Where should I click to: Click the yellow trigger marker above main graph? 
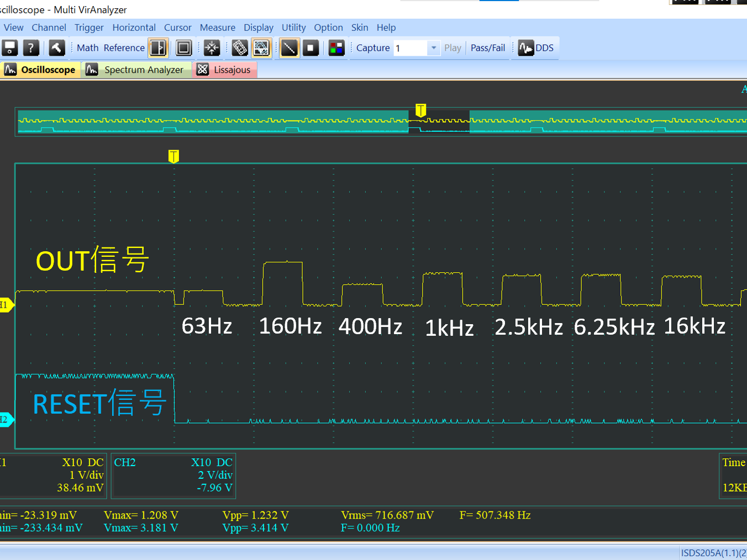[x=173, y=156]
